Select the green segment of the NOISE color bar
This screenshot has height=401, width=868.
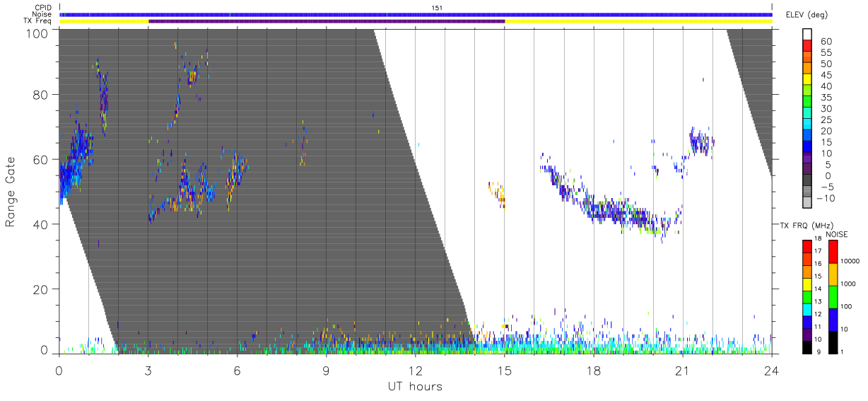pos(833,296)
